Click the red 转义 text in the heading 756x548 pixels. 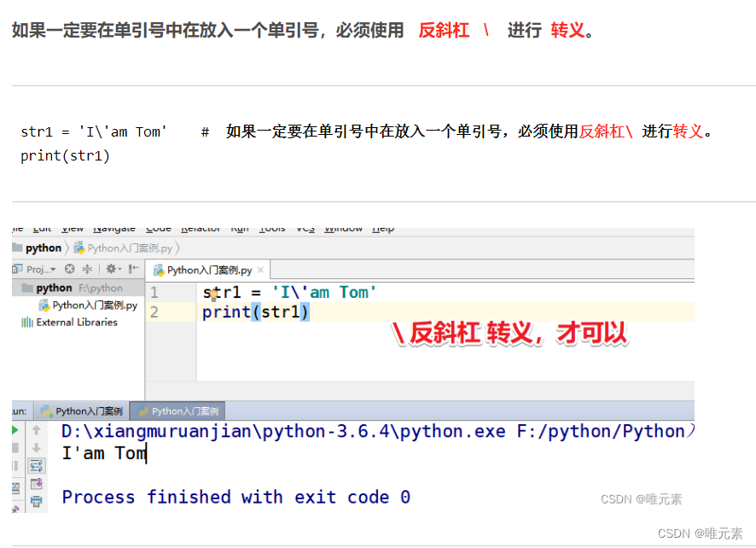[567, 31]
